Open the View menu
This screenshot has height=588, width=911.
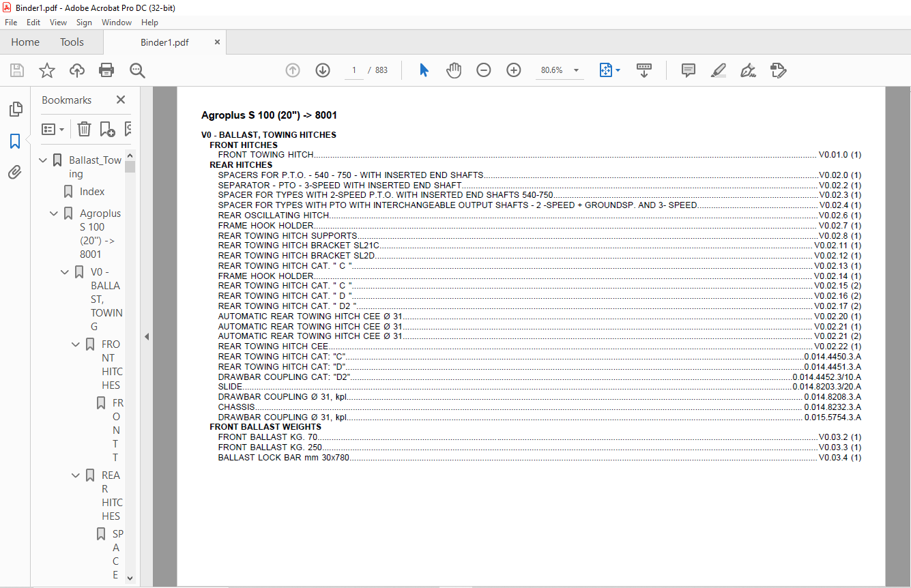59,23
